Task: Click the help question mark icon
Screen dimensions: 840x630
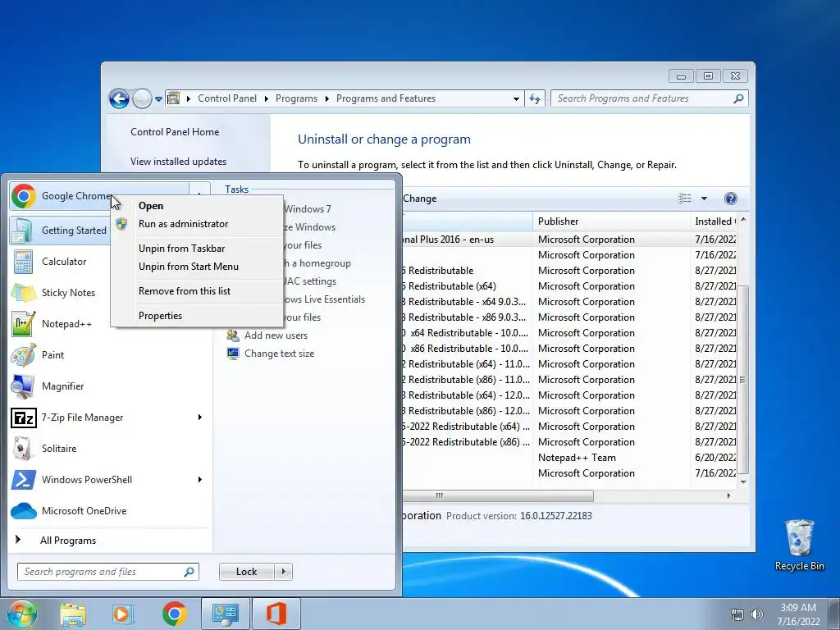Action: point(730,199)
